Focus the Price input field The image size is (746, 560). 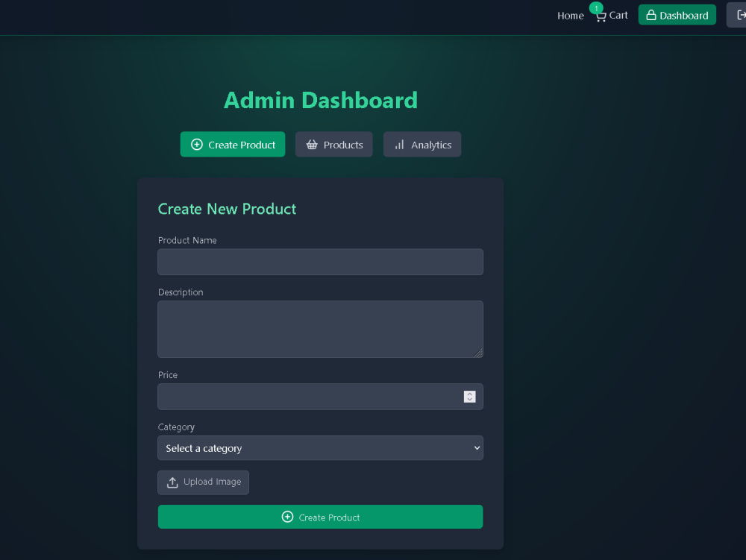coord(320,397)
